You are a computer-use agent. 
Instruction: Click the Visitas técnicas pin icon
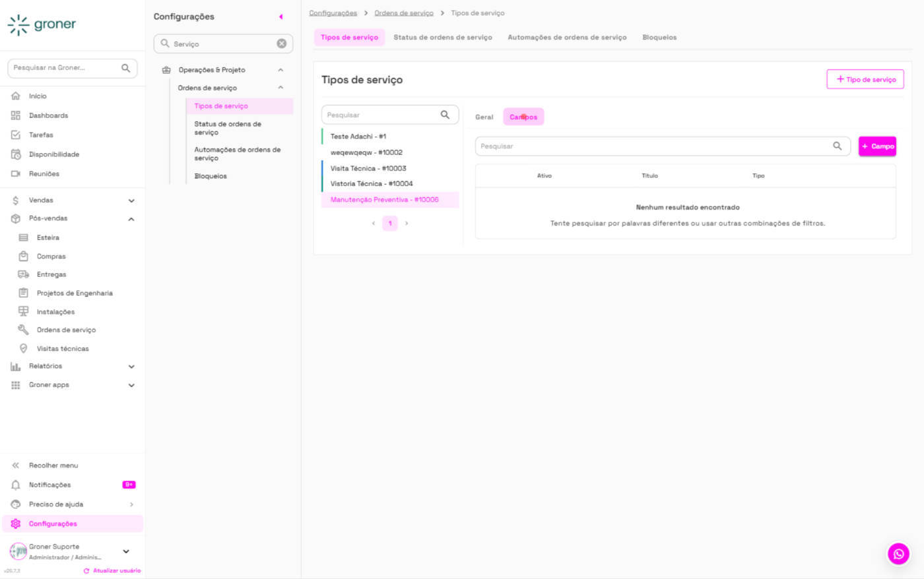point(24,348)
